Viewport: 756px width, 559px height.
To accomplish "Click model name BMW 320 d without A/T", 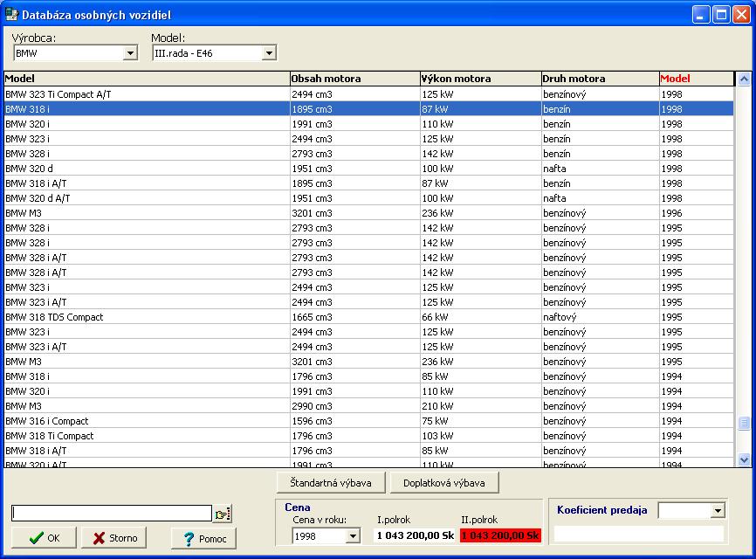I will coord(29,169).
